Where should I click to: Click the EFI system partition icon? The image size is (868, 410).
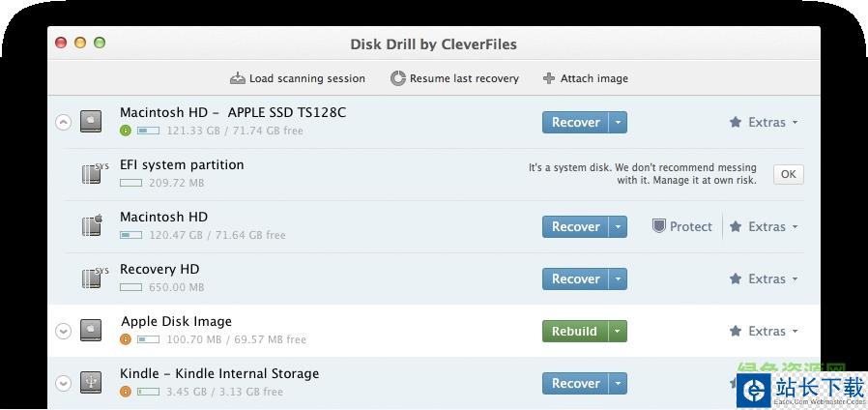[93, 174]
